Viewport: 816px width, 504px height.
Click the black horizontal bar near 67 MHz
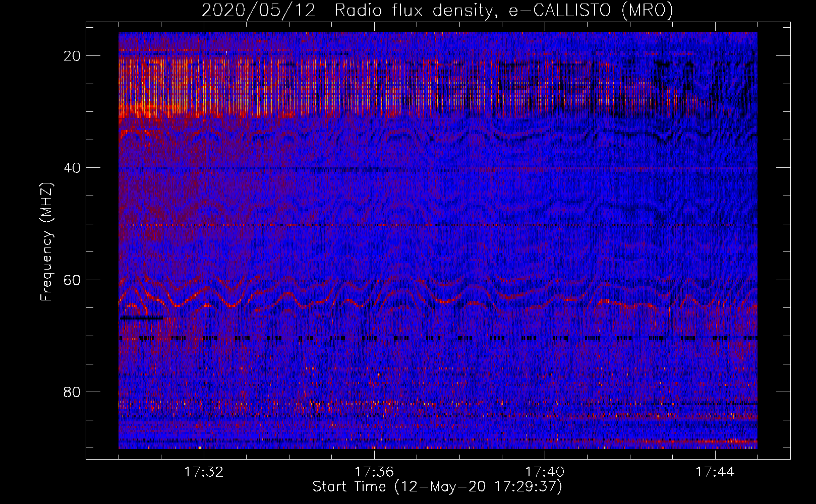141,318
